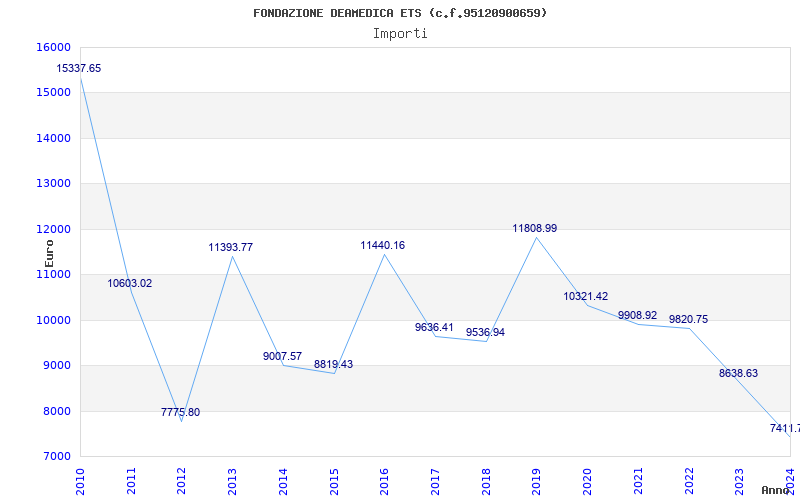Click x-axis year 2019
800x500 pixels.
(x=536, y=481)
